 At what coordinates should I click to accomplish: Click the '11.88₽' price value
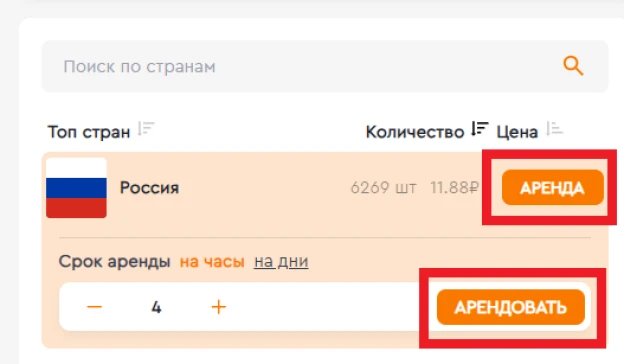coord(454,187)
